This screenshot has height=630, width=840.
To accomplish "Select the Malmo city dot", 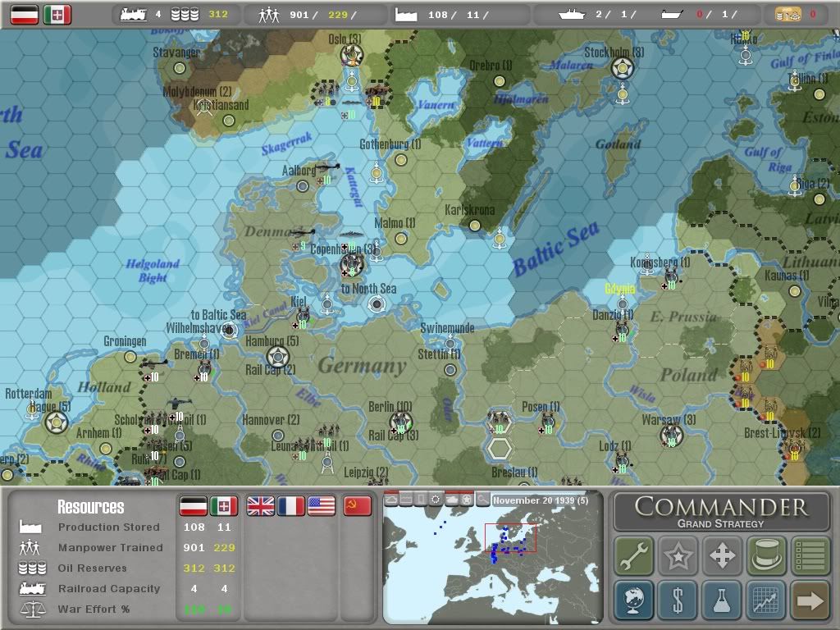I will point(400,239).
